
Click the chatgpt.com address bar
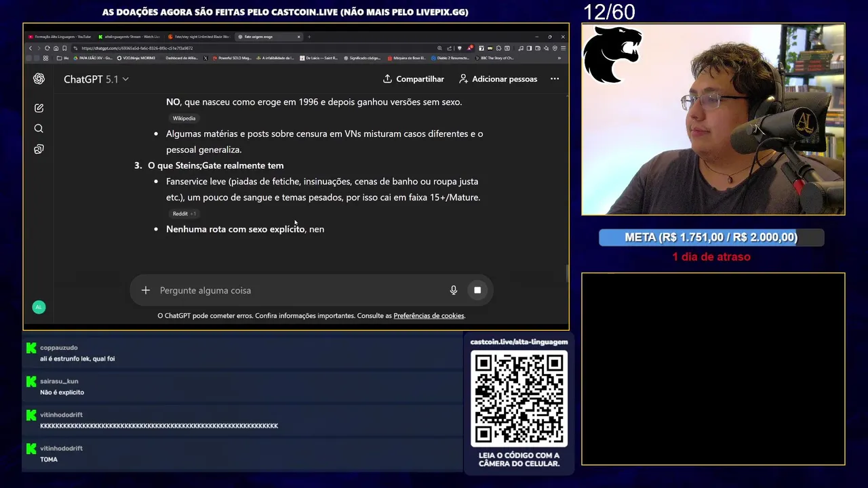pyautogui.click(x=251, y=48)
